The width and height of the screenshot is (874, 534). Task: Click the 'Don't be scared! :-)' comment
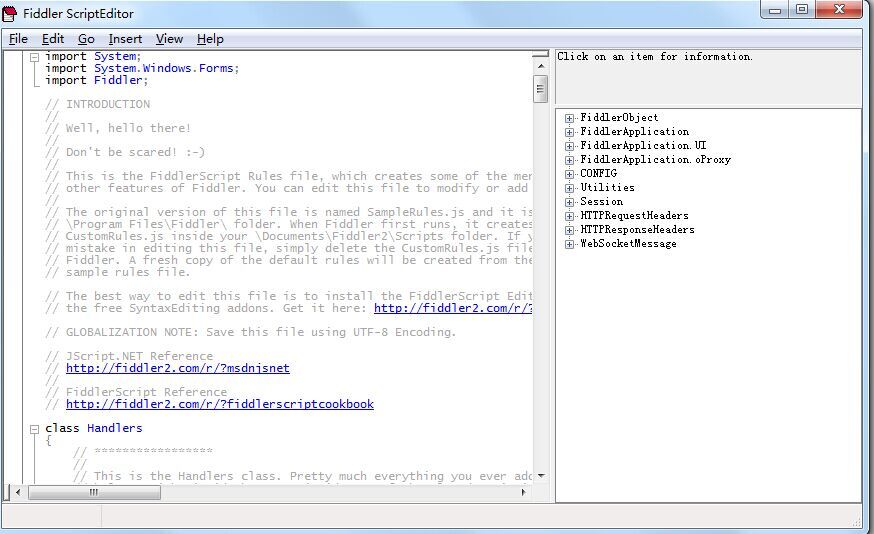point(125,152)
